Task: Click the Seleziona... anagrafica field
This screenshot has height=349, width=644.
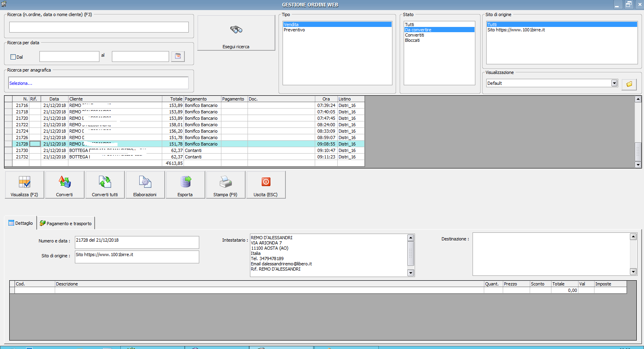Action: 99,83
